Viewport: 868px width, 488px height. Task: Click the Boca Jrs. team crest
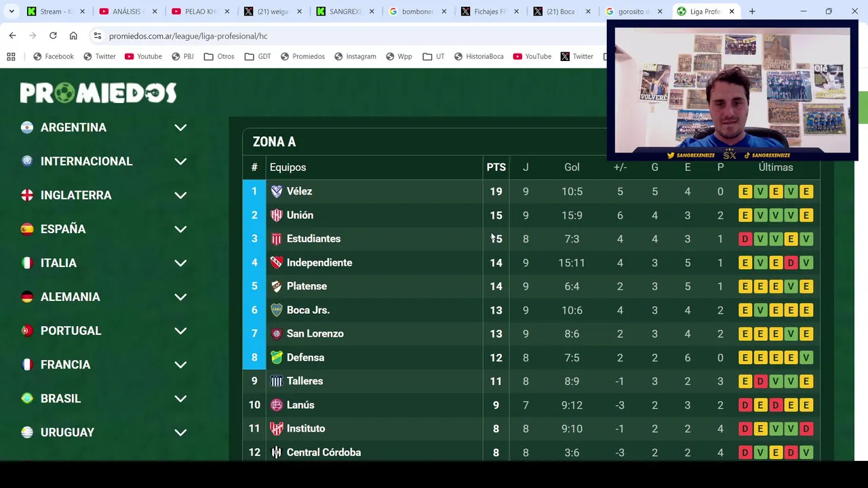276,310
